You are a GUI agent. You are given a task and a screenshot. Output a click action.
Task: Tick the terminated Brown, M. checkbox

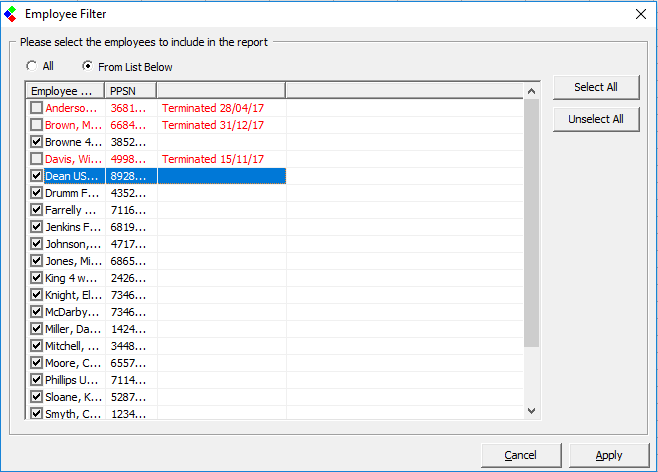click(36, 125)
